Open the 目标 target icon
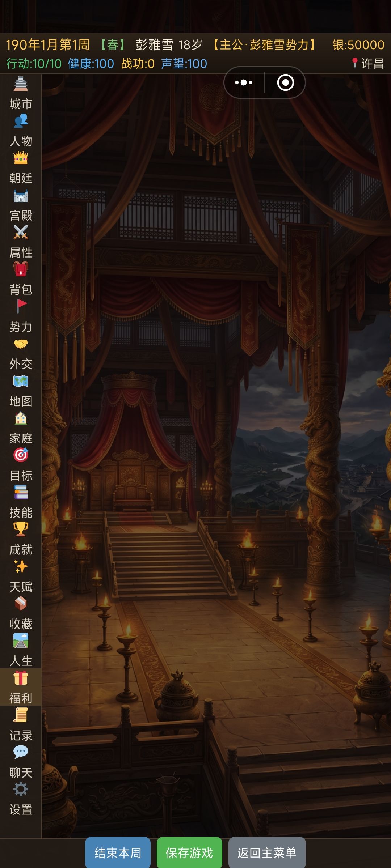391x868 pixels. pyautogui.click(x=21, y=455)
